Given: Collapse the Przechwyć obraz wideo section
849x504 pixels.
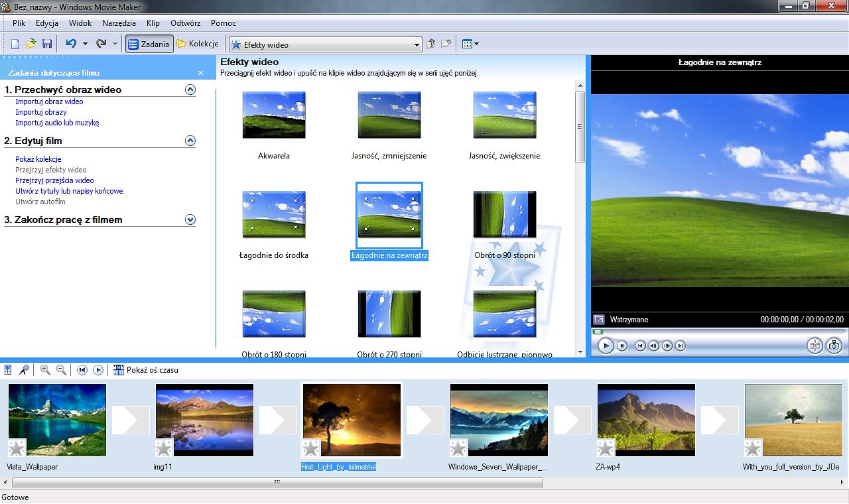Looking at the screenshot, I should coord(190,90).
